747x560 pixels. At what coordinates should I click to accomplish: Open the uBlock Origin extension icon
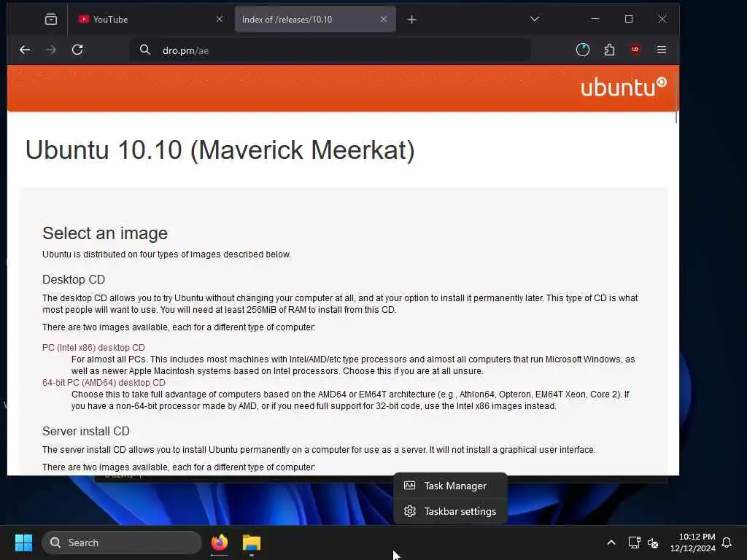point(635,50)
